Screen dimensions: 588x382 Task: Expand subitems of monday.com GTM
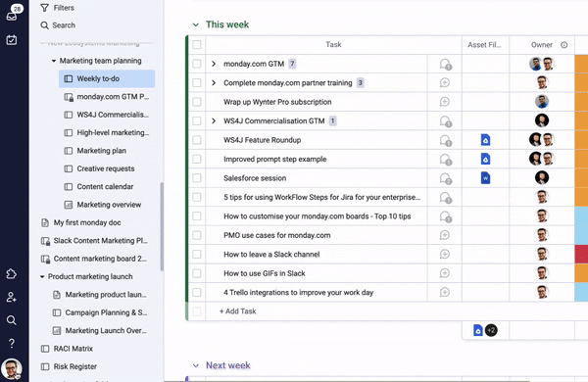point(214,64)
